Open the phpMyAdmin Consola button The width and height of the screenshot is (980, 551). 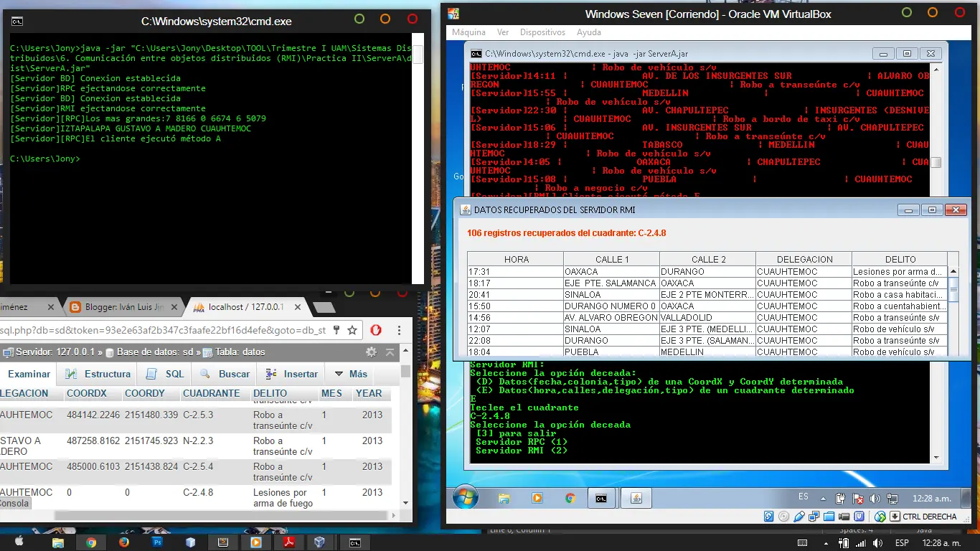14,503
